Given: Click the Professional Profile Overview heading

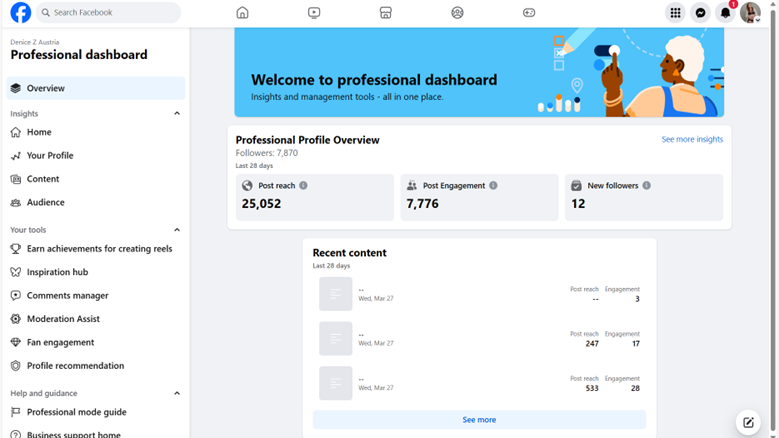Looking at the screenshot, I should coord(308,140).
